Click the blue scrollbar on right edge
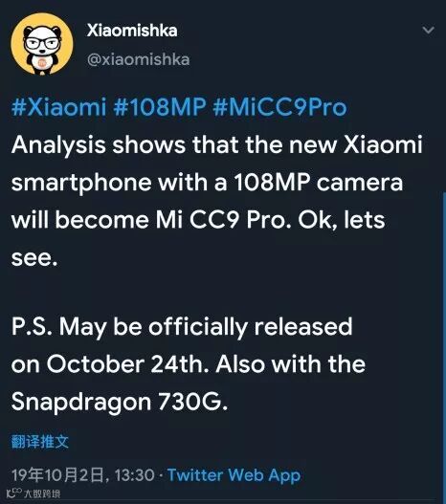 pyautogui.click(x=444, y=347)
